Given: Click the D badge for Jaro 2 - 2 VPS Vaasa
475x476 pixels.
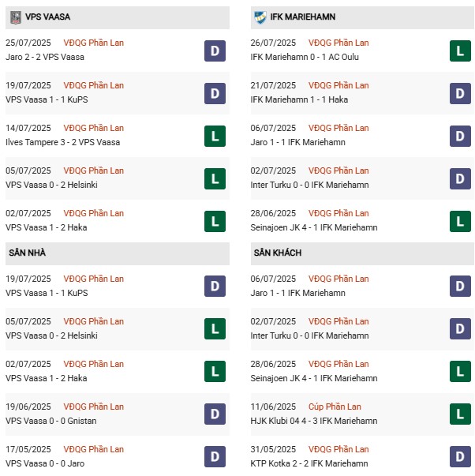Looking at the screenshot, I should tap(214, 51).
